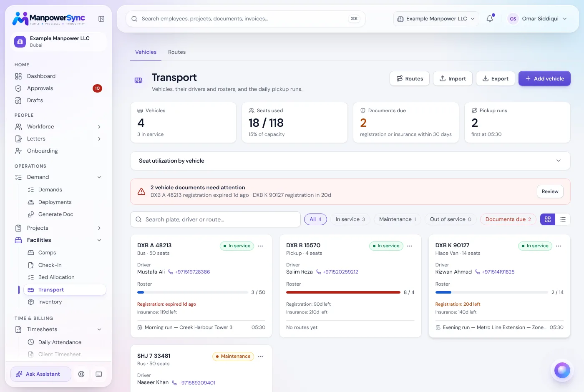Click the Search plate, driver or route field
584x392 pixels.
tap(216, 220)
